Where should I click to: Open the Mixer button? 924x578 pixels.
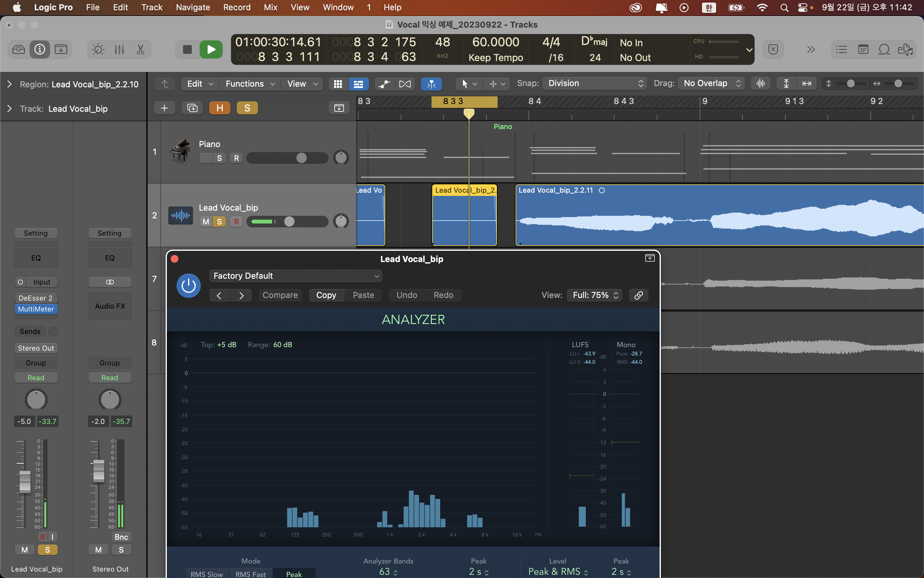119,49
